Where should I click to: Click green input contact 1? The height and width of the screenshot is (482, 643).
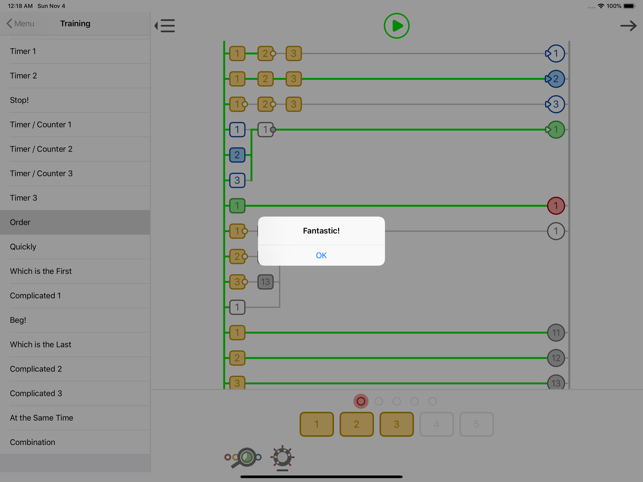[x=237, y=206]
